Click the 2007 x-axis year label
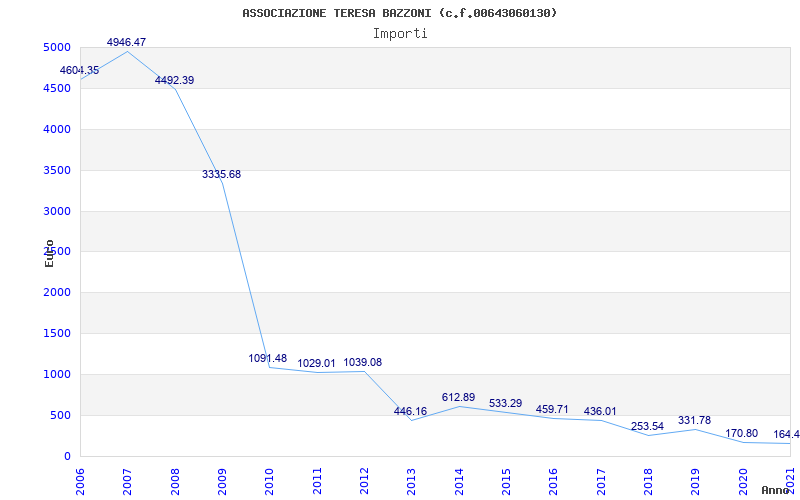The height and width of the screenshot is (500, 800). [128, 481]
